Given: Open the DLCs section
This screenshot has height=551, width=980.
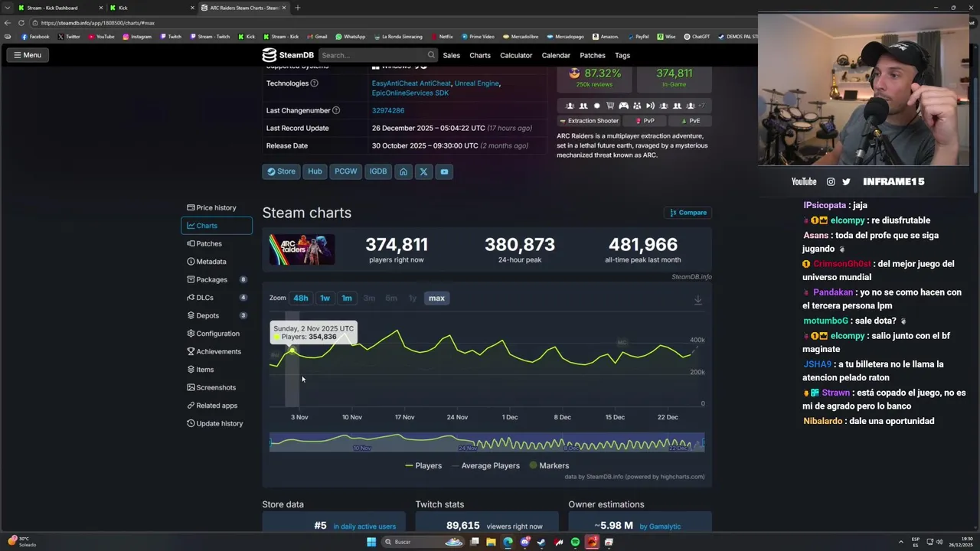Looking at the screenshot, I should 217,298.
